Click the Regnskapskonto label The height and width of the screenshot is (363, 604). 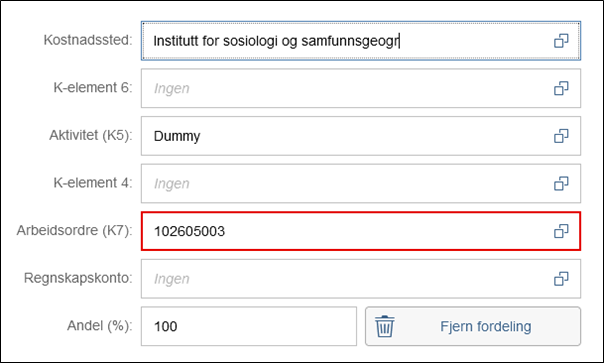(x=78, y=278)
